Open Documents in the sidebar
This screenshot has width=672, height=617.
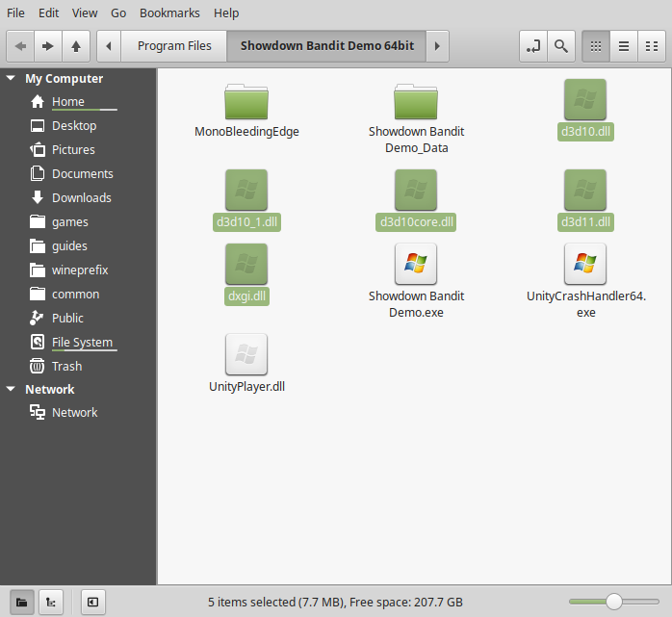[x=78, y=173]
